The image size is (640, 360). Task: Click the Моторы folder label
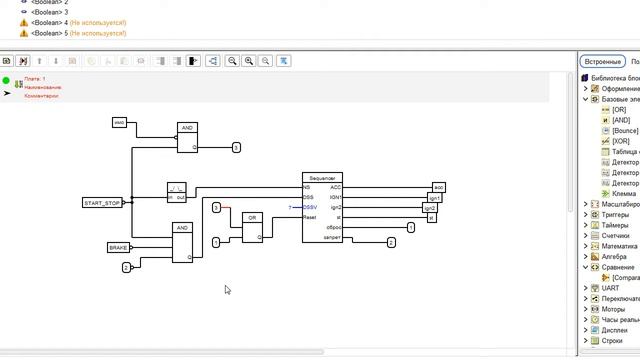point(613,309)
